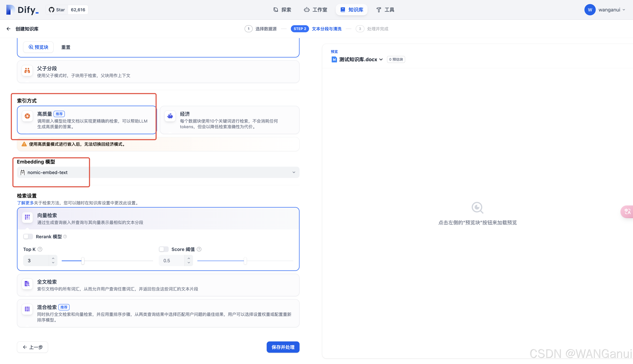Click the Top K help icon
The height and width of the screenshot is (364, 633).
tap(40, 249)
